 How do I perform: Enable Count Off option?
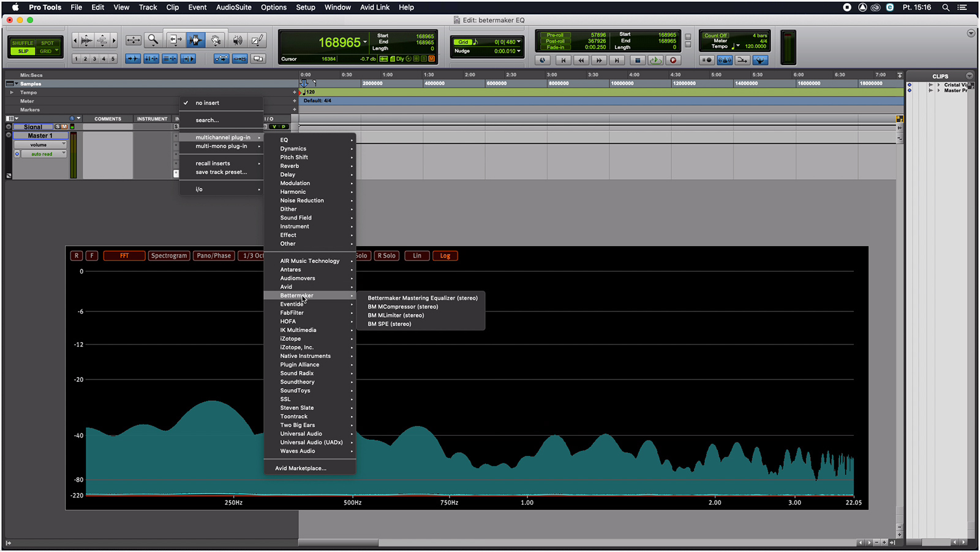pyautogui.click(x=715, y=35)
